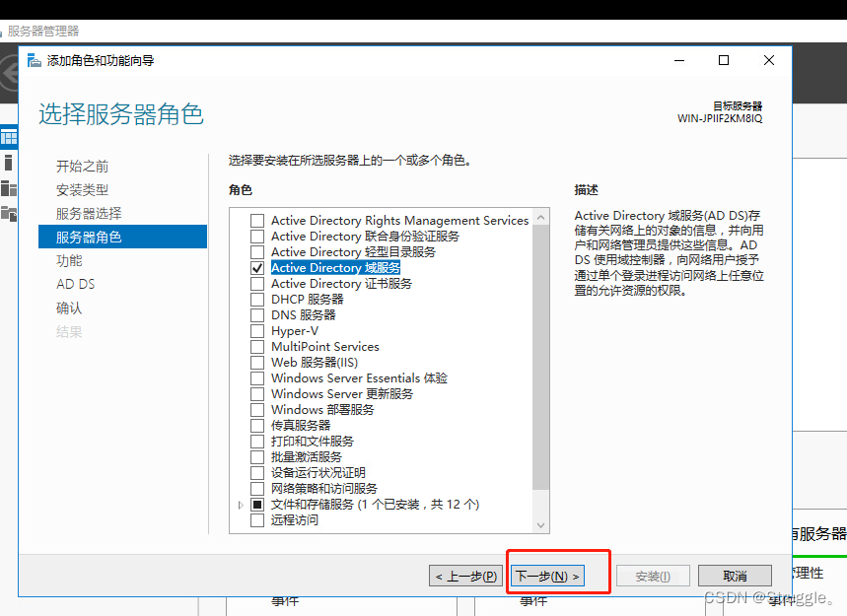Viewport: 847px width, 616px height.
Task: Toggle 文件和存储服务 checkbox
Action: (257, 505)
